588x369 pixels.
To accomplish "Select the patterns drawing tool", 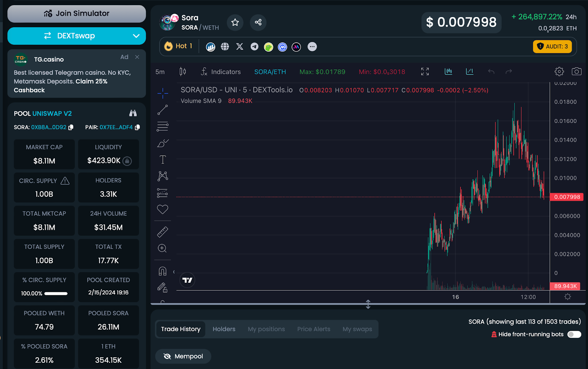I will 162,176.
